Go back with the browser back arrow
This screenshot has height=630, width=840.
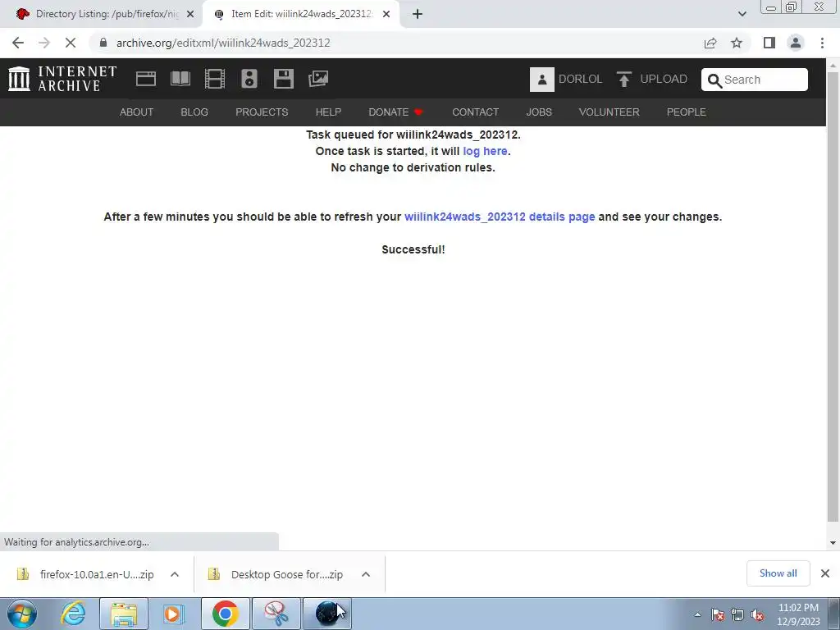pyautogui.click(x=18, y=43)
